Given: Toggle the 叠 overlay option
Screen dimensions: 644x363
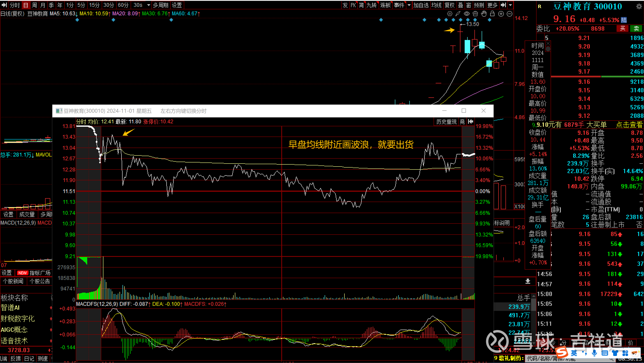Looking at the screenshot, I should click(460, 5).
